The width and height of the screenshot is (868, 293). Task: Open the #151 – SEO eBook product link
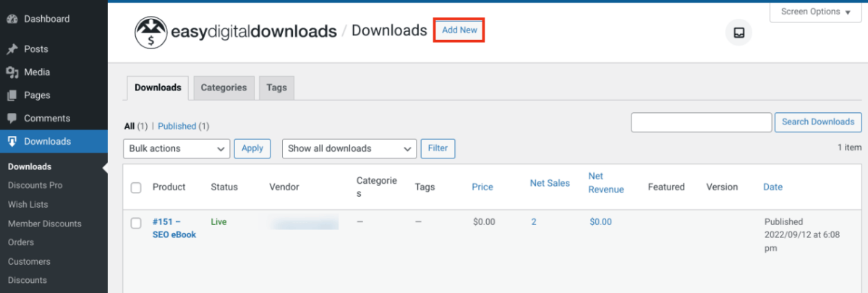tap(174, 228)
